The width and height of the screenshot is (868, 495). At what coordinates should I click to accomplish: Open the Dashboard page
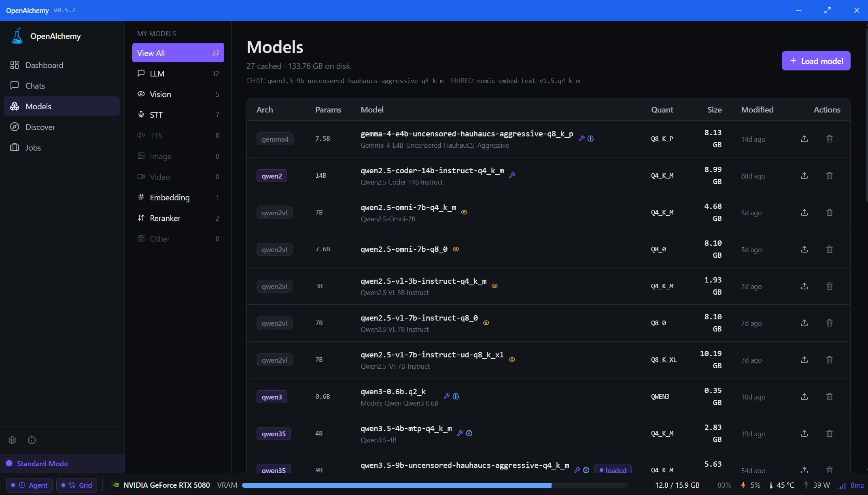[62, 65]
